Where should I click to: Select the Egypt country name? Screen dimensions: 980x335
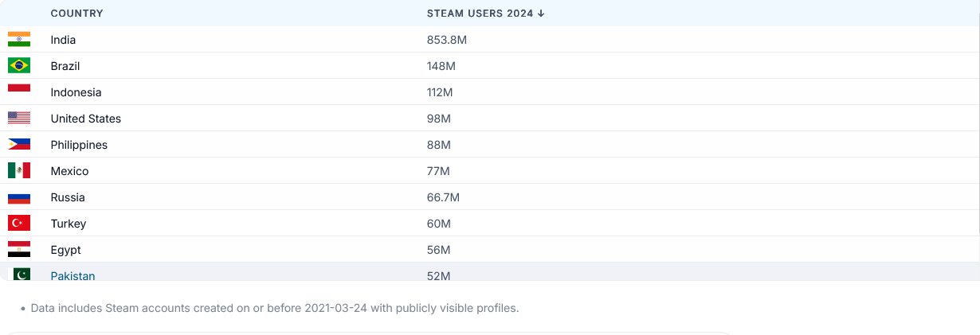coord(66,250)
